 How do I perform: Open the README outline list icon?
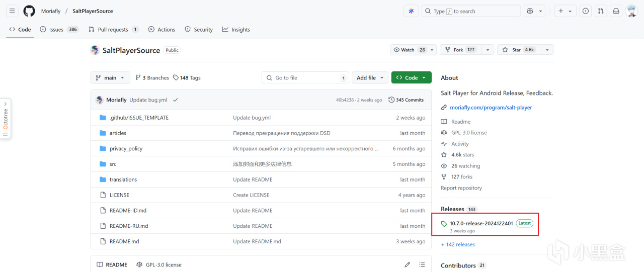(x=422, y=264)
